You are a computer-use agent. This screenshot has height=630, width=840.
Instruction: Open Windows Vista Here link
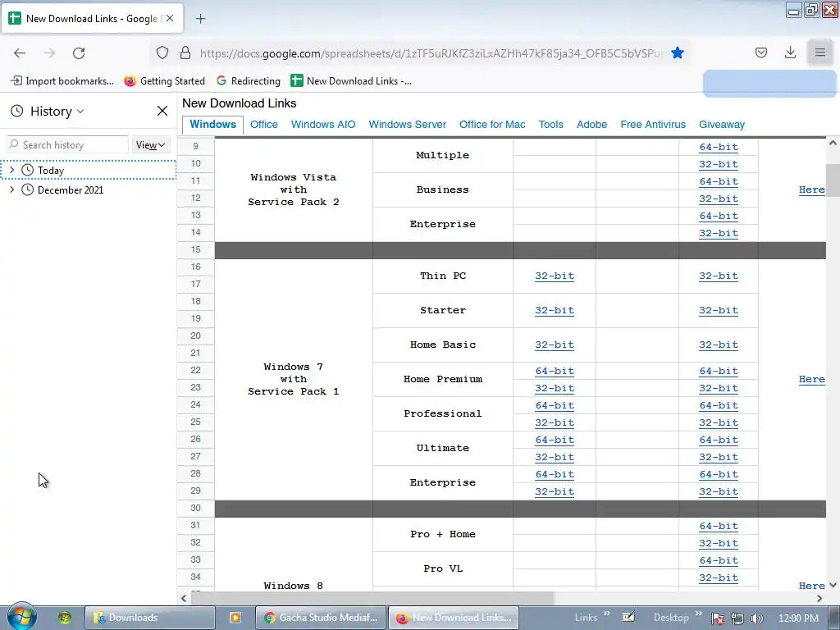coord(811,189)
